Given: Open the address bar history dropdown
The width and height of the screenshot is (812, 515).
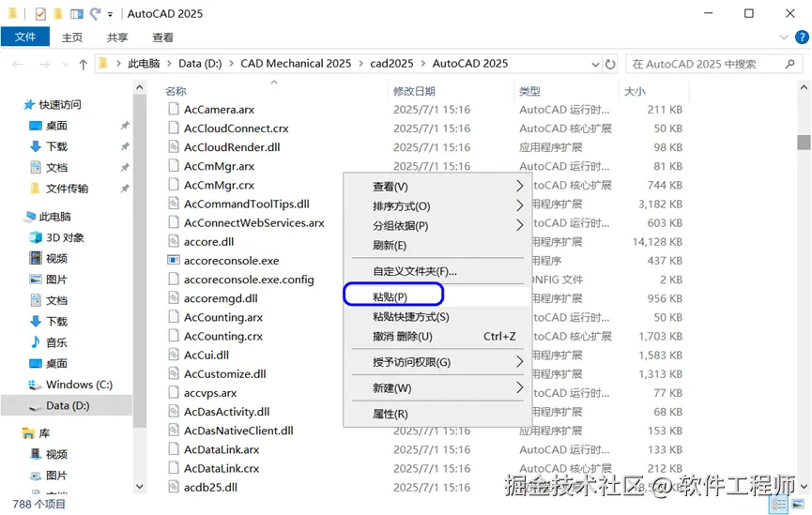Looking at the screenshot, I should point(595,64).
